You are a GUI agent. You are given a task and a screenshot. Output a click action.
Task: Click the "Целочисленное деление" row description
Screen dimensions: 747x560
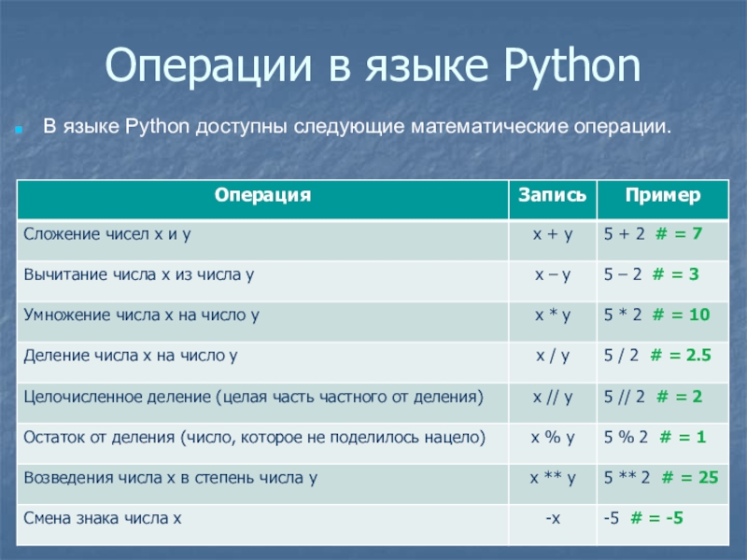coord(253,397)
